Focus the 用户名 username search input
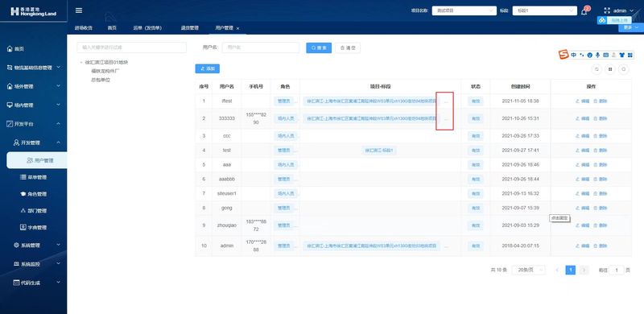Image resolution: width=644 pixels, height=314 pixels. pos(260,48)
